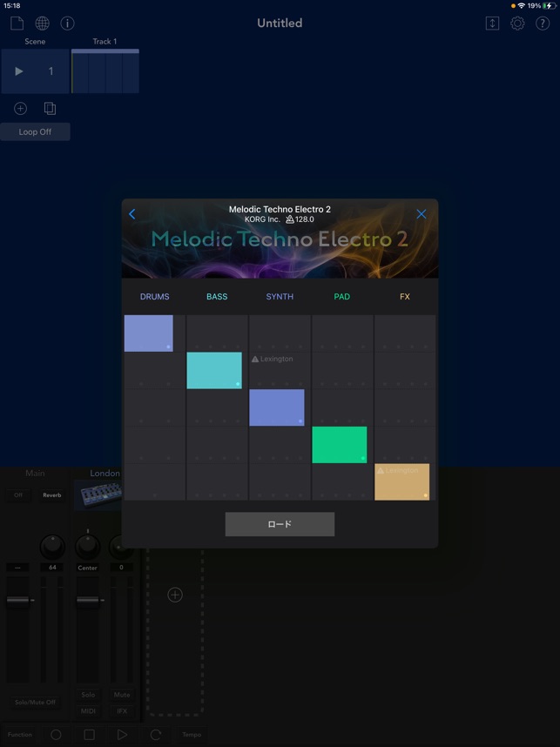
Task: Click the ロード load button
Action: [280, 524]
